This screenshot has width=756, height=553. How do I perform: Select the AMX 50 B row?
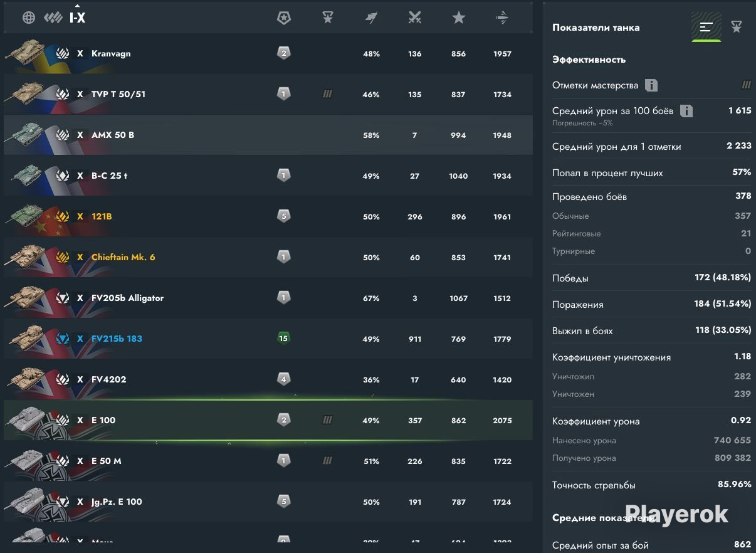(268, 135)
